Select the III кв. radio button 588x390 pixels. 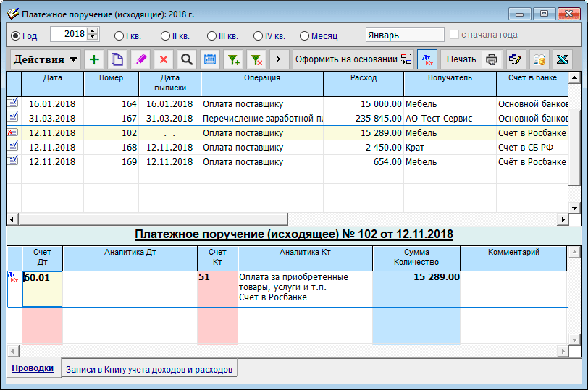tap(212, 36)
